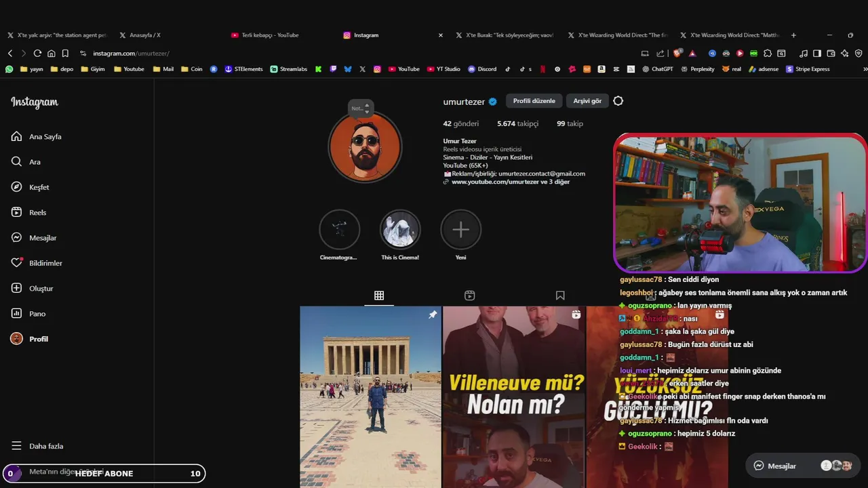Bookmark this page with bookmark icon

[x=65, y=53]
